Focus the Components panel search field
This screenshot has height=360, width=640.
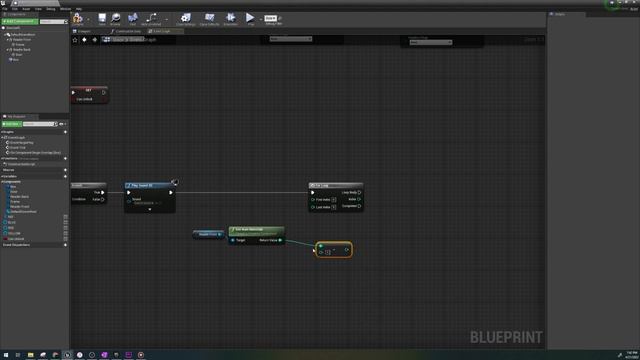[x=53, y=21]
